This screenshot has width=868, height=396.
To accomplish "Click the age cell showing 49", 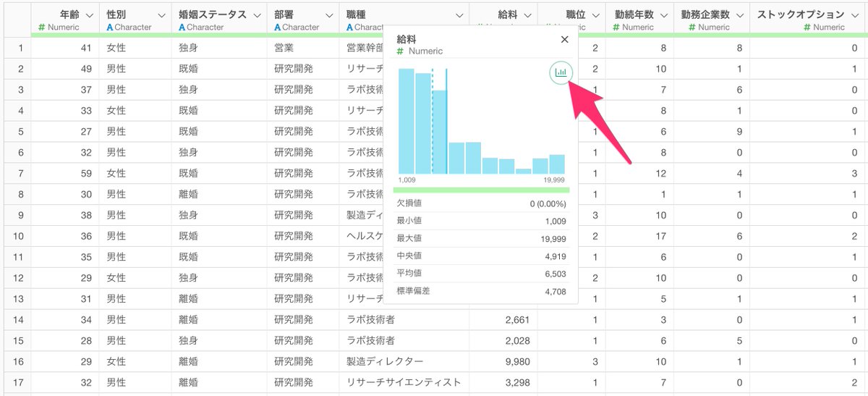I will click(65, 69).
